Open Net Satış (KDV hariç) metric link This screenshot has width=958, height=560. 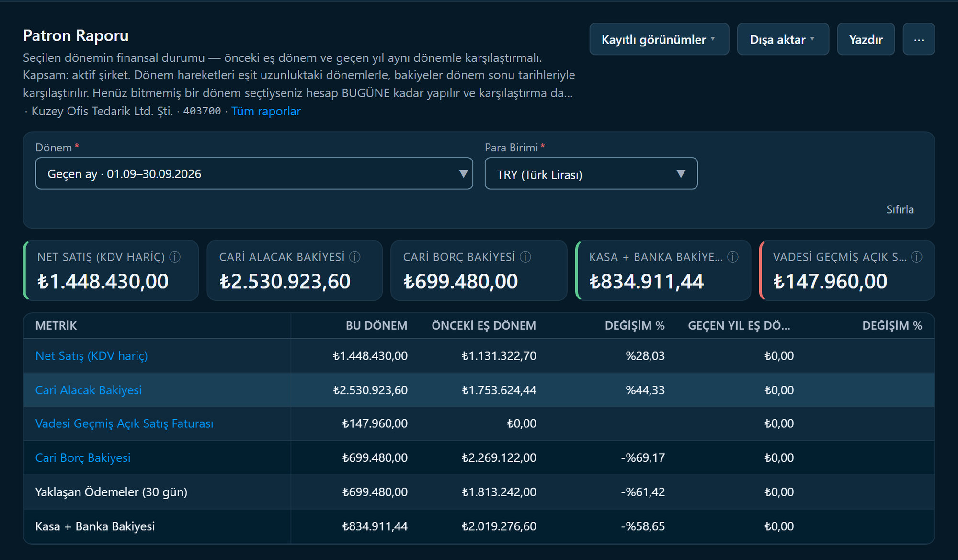coord(91,356)
